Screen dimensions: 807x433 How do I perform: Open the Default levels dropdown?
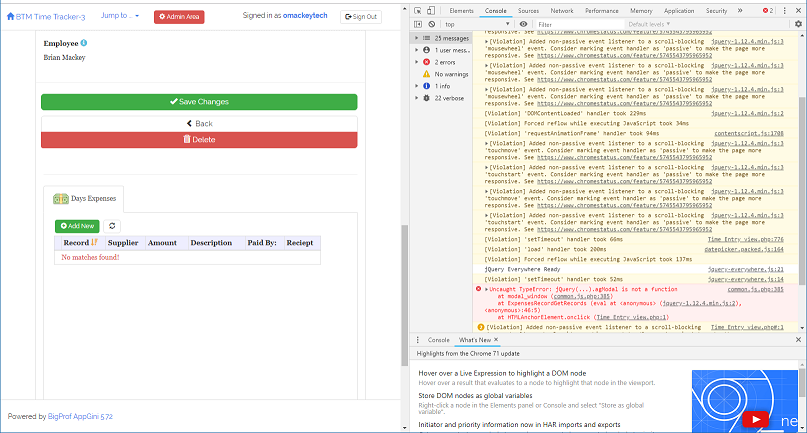coord(649,24)
